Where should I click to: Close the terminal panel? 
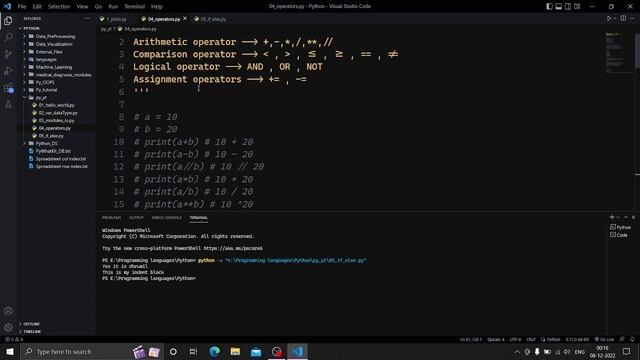(633, 217)
